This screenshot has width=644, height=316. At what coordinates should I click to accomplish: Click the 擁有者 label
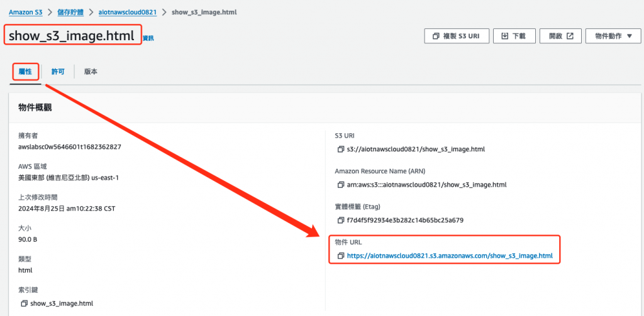pos(28,136)
